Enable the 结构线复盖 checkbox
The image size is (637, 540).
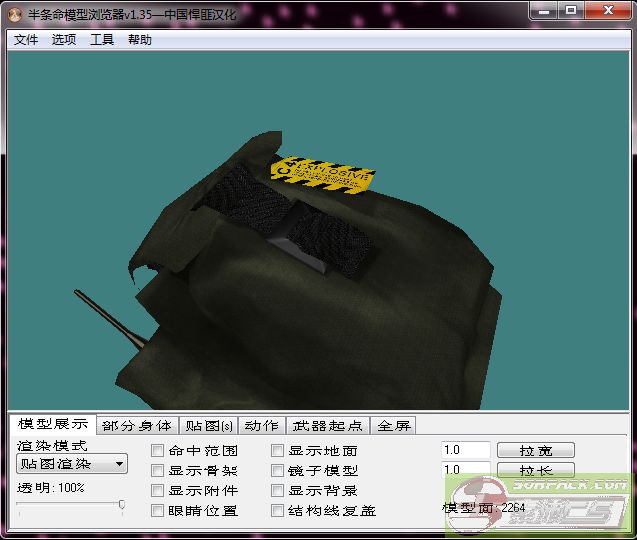click(277, 510)
